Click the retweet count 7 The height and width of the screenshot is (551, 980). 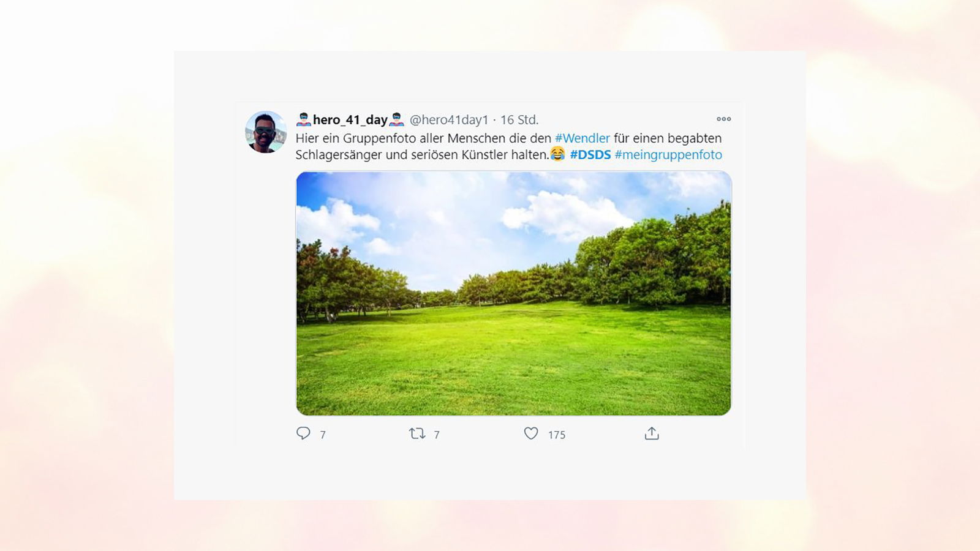[437, 435]
